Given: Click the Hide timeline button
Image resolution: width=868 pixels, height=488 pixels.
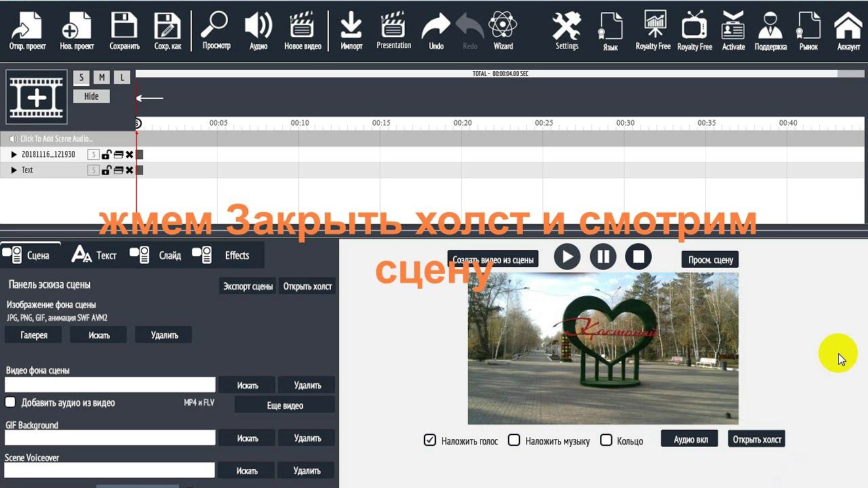Looking at the screenshot, I should pos(92,96).
